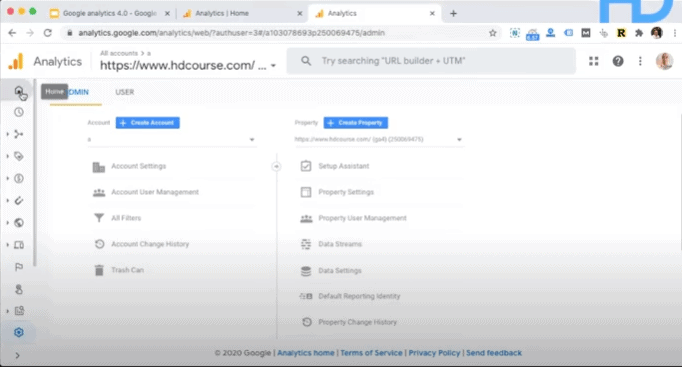Viewport: 682px width, 367px height.
Task: Open the Google apps grid icon
Action: point(594,61)
